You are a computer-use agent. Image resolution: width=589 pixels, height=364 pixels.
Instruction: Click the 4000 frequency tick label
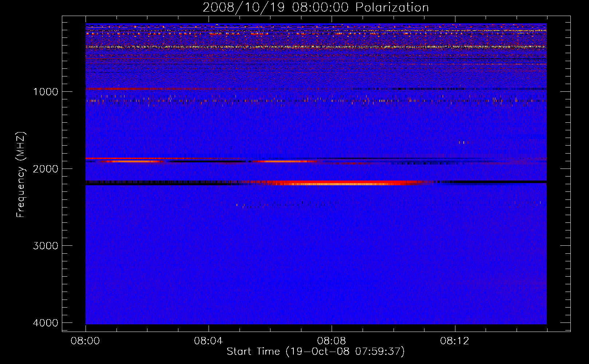[x=46, y=323]
